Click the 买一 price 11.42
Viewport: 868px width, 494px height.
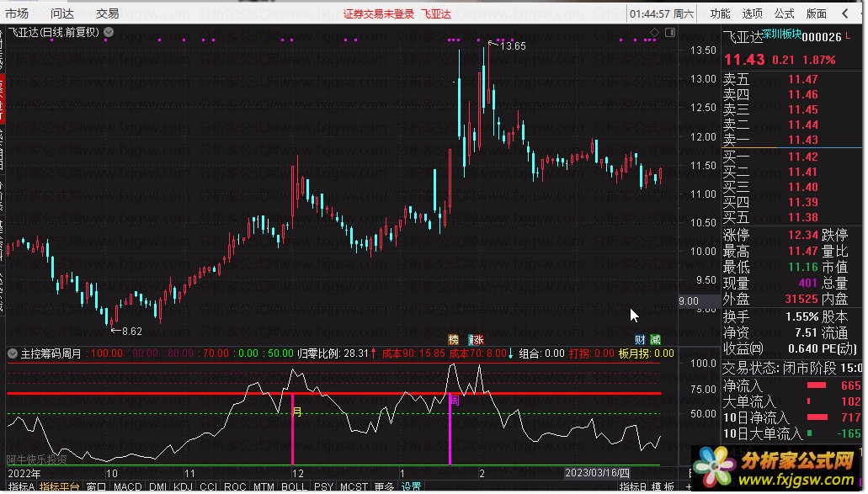[x=802, y=157]
